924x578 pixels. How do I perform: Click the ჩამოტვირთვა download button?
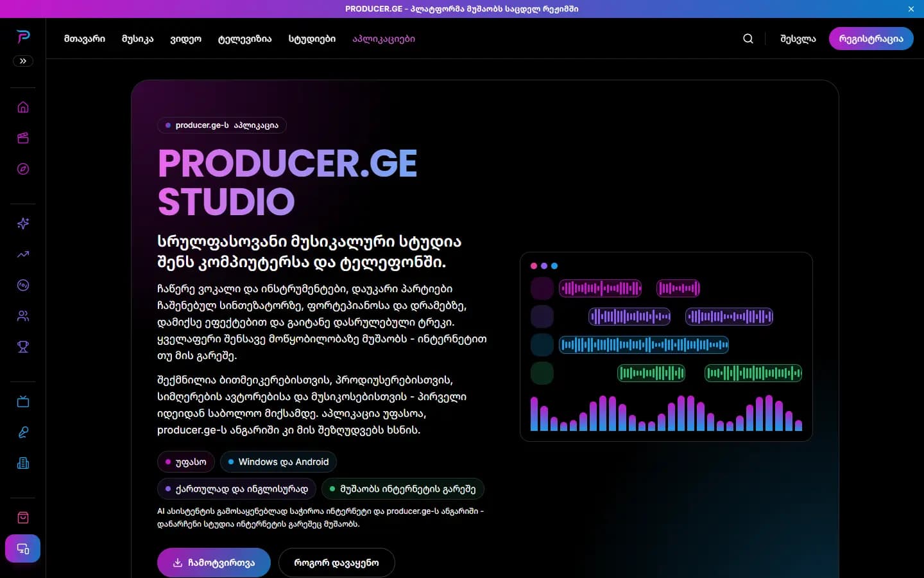pyautogui.click(x=214, y=563)
